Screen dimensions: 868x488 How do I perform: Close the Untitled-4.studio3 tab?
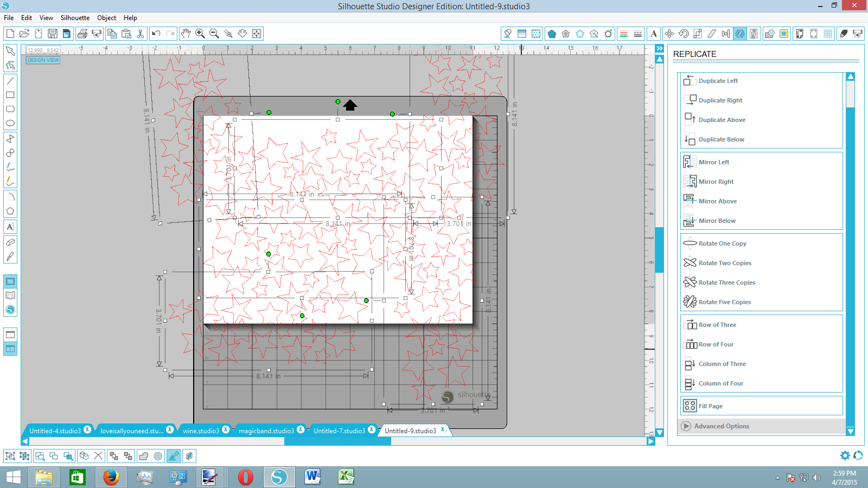point(87,430)
